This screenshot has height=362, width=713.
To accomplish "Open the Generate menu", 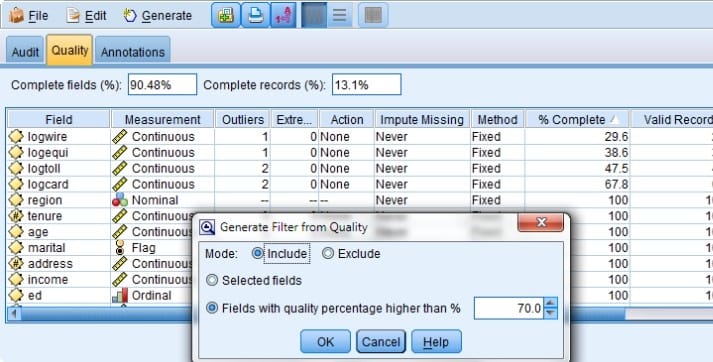I will [157, 15].
